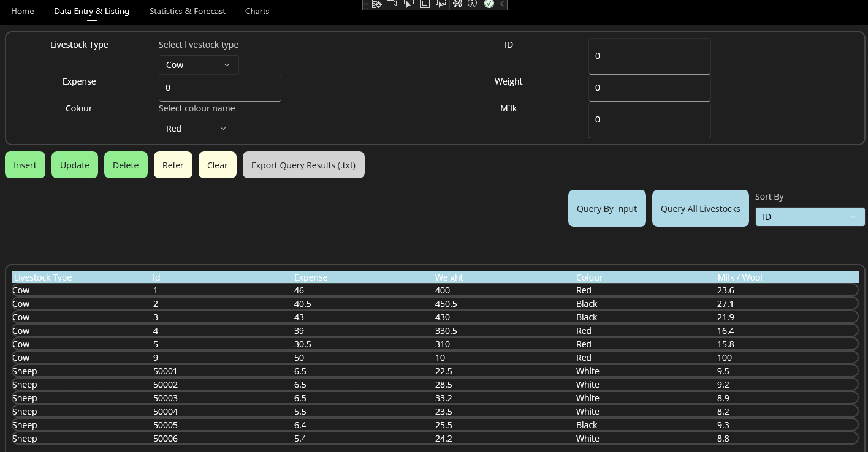
Task: Open Live Visual Tree from debug toolbar
Action: tap(376, 4)
